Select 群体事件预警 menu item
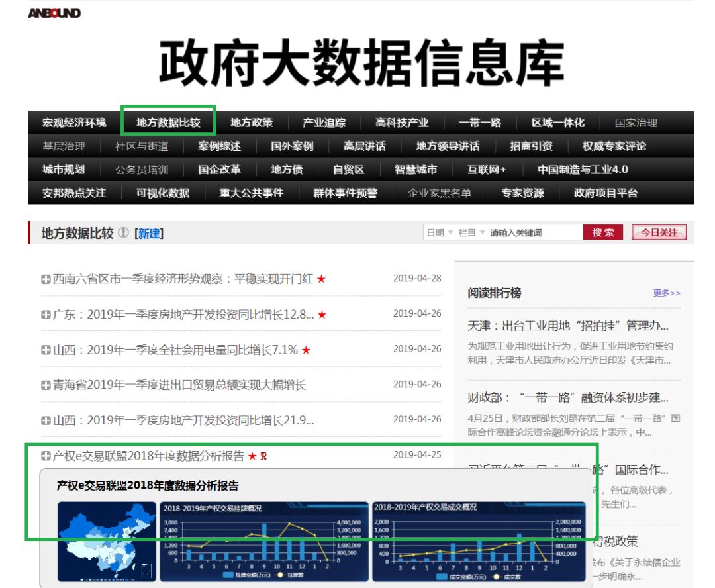The image size is (715, 588). 346,193
